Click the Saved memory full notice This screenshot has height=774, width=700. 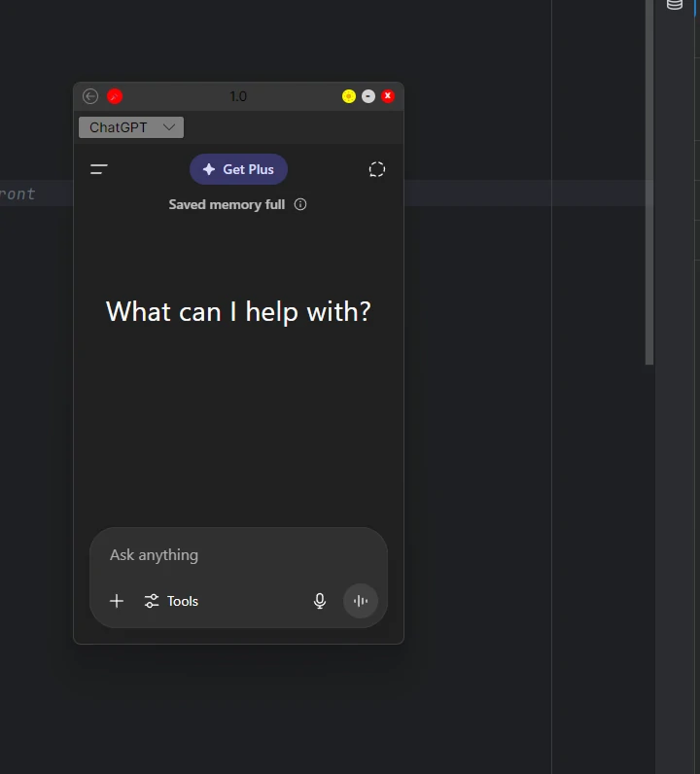click(x=227, y=204)
